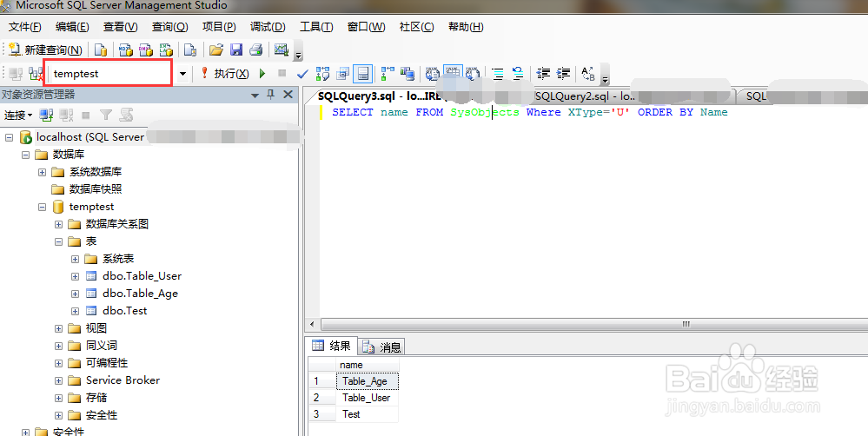Click the SQL Server Compact query icon
The image size is (868, 436).
pyautogui.click(x=190, y=50)
